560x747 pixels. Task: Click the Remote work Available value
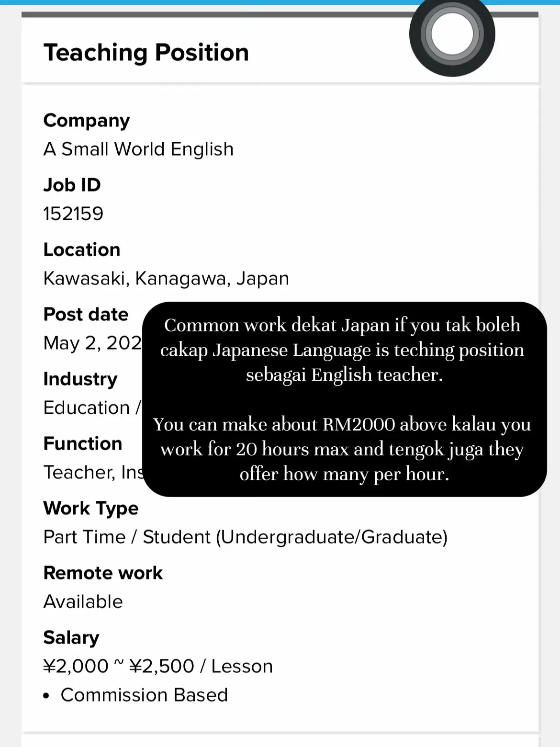pos(83,602)
